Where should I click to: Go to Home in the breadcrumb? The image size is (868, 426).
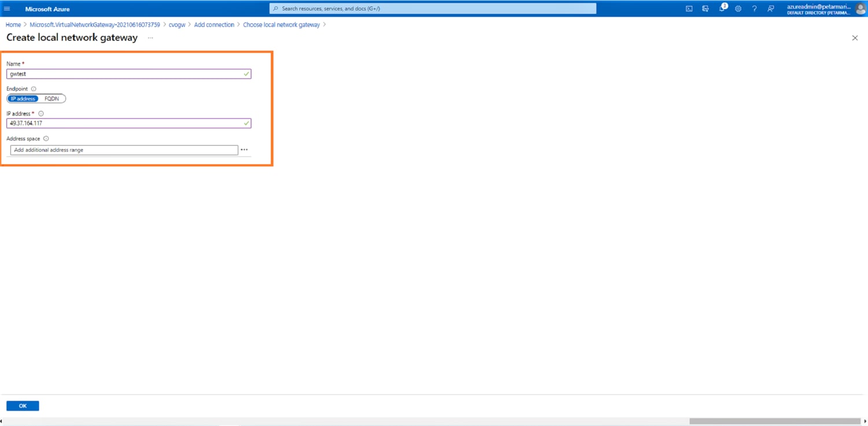13,25
